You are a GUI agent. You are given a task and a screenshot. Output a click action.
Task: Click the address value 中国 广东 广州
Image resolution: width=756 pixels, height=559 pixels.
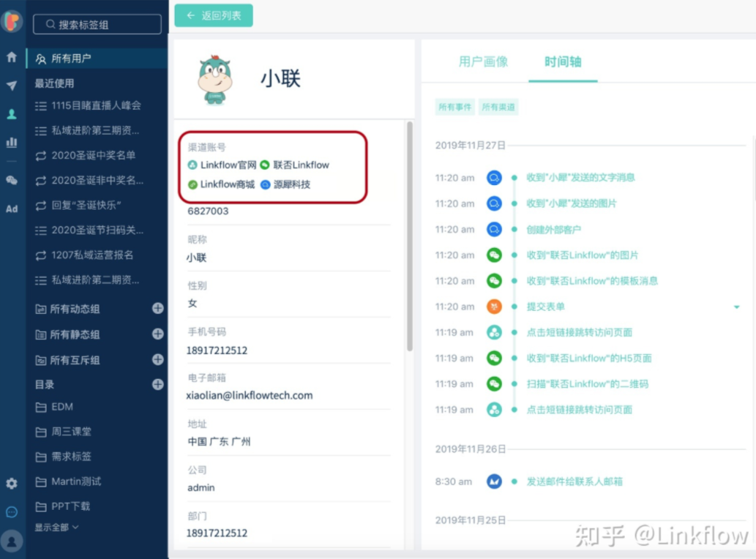pyautogui.click(x=219, y=441)
